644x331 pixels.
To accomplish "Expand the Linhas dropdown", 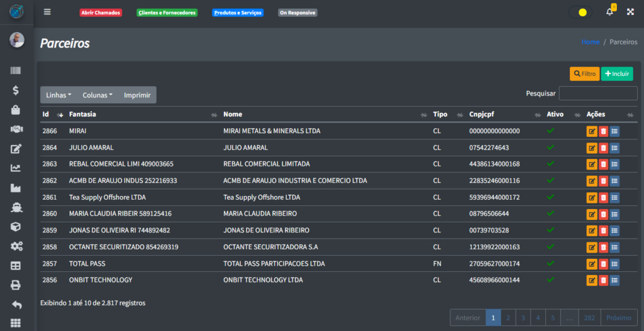I will (x=59, y=95).
